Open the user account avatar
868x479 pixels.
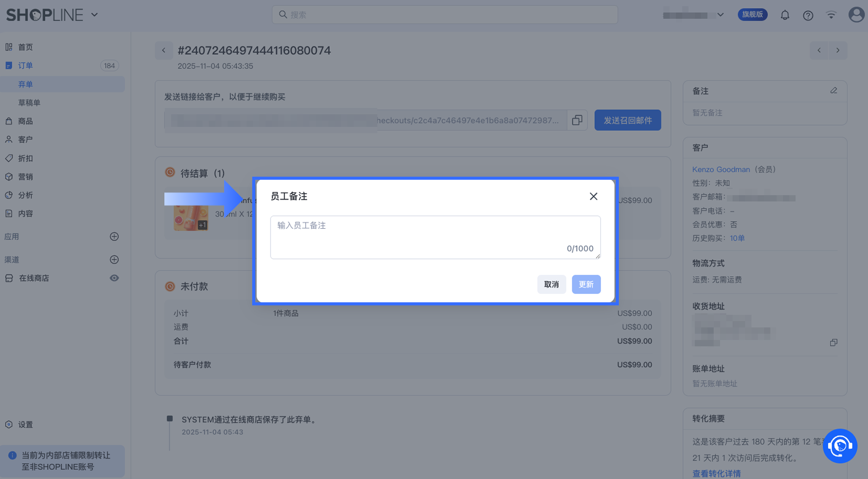(x=856, y=15)
